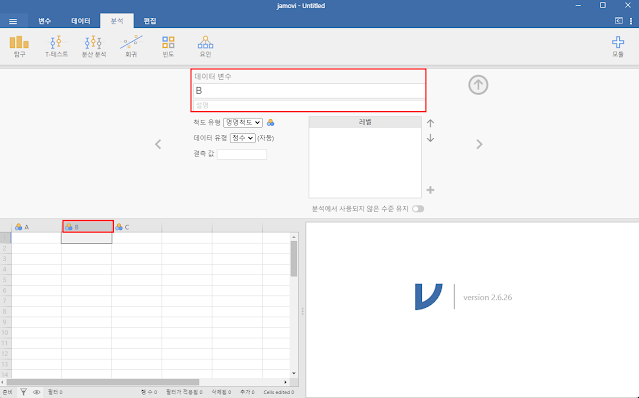The width and height of the screenshot is (639, 398).
Task: Go to previous variable with left chevron
Action: 158,144
